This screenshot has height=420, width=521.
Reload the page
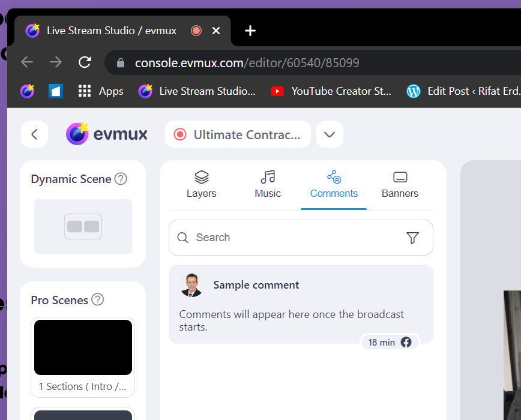(85, 62)
